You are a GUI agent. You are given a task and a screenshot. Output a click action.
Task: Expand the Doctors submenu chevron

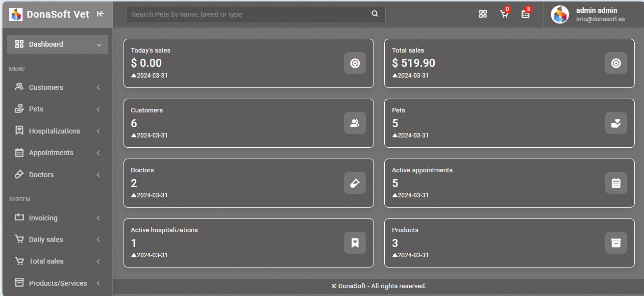pos(99,175)
